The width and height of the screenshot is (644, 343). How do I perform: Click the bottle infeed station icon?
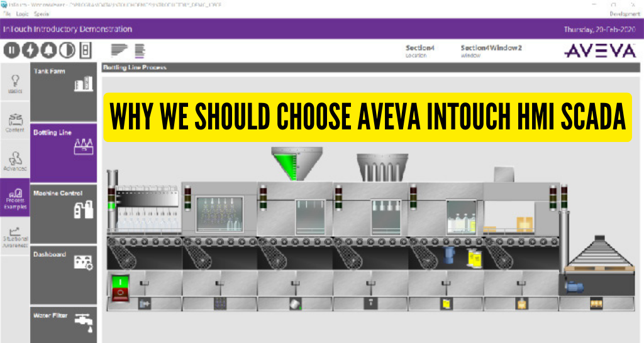click(145, 304)
